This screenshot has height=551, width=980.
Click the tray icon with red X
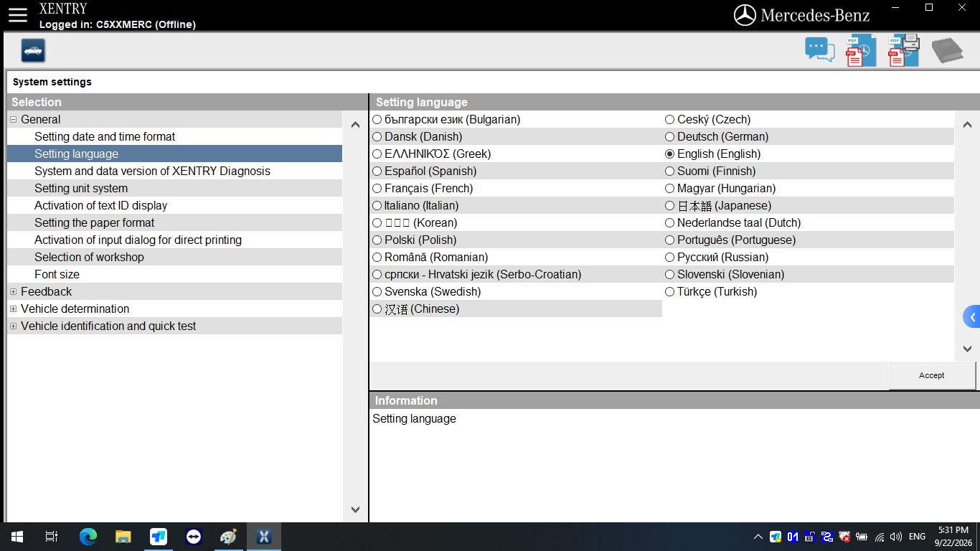(844, 537)
